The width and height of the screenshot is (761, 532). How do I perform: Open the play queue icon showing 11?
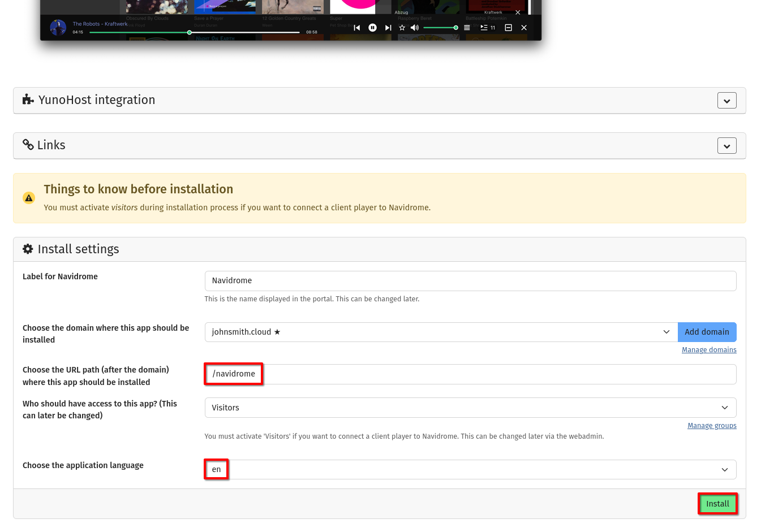tap(487, 28)
